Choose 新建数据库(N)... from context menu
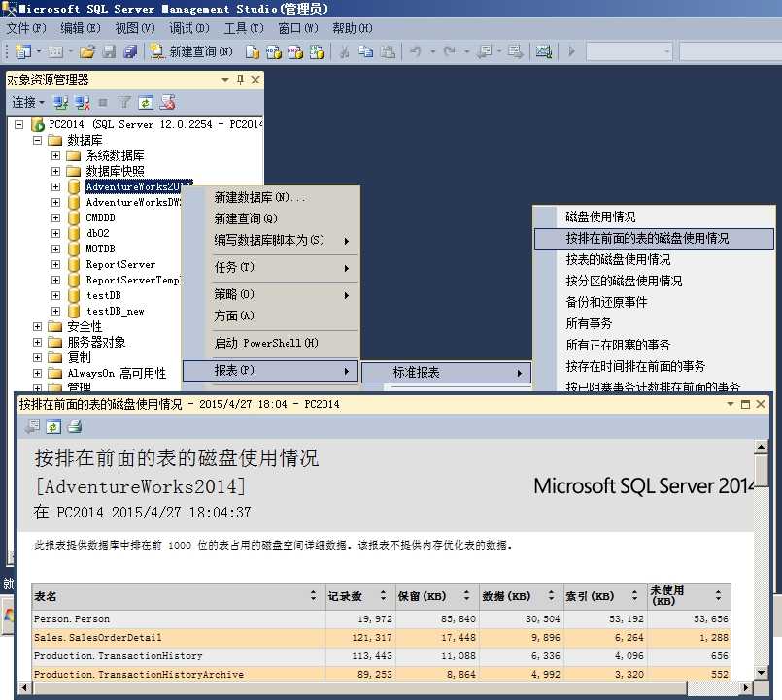 pyautogui.click(x=271, y=197)
